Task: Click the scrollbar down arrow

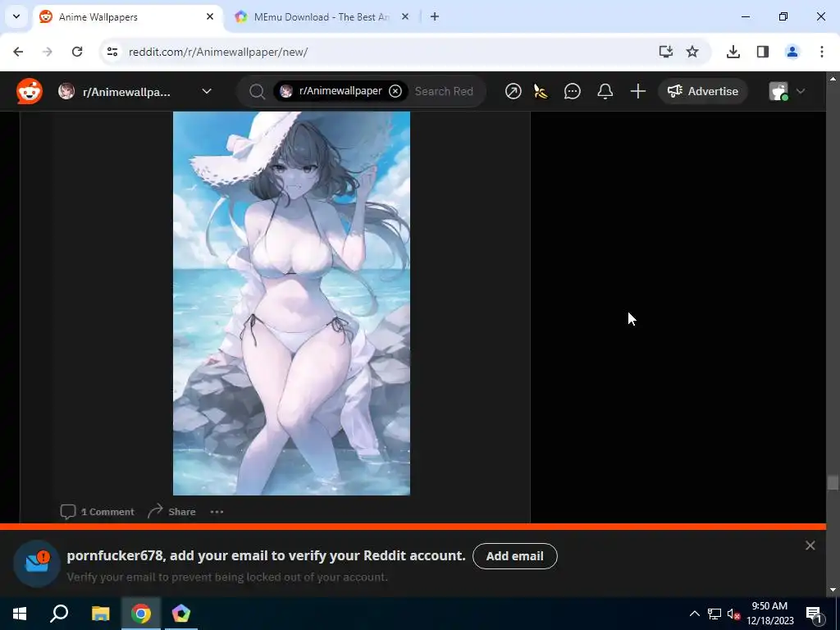Action: 832,590
